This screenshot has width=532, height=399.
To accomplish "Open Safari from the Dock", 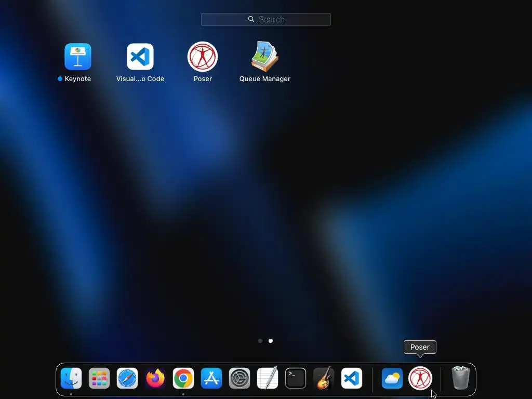I will coord(127,378).
